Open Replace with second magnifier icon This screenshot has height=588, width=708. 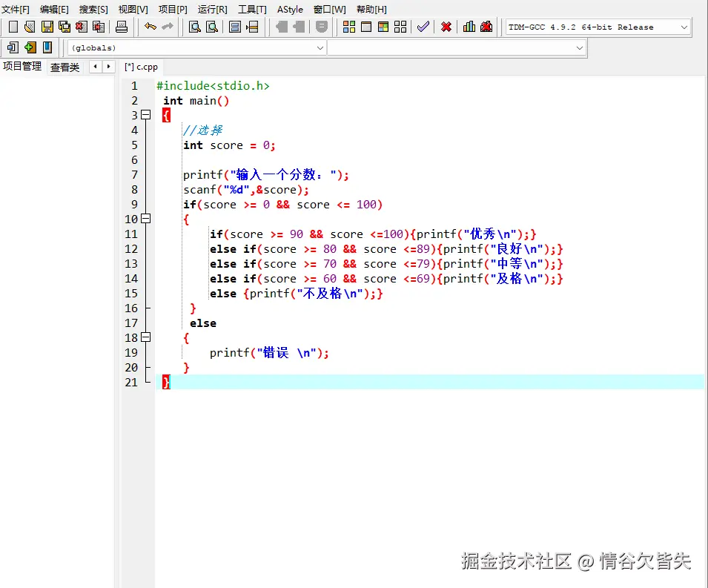tap(212, 27)
